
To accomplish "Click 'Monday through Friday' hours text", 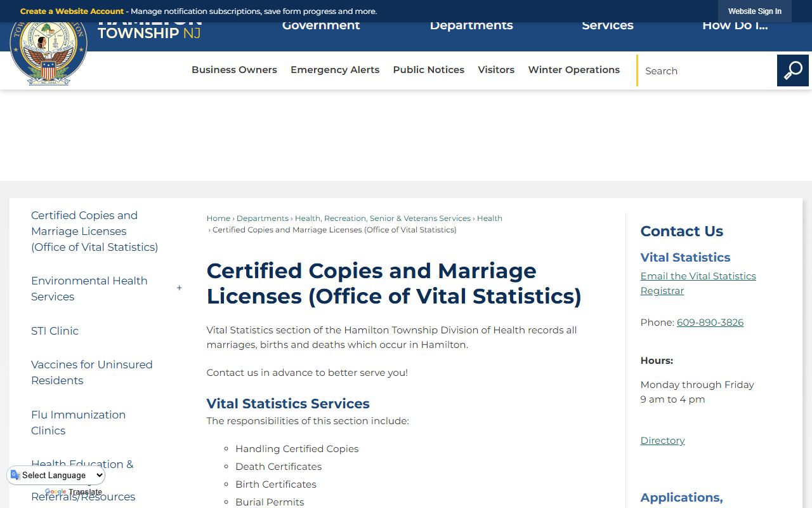I will coord(697,385).
